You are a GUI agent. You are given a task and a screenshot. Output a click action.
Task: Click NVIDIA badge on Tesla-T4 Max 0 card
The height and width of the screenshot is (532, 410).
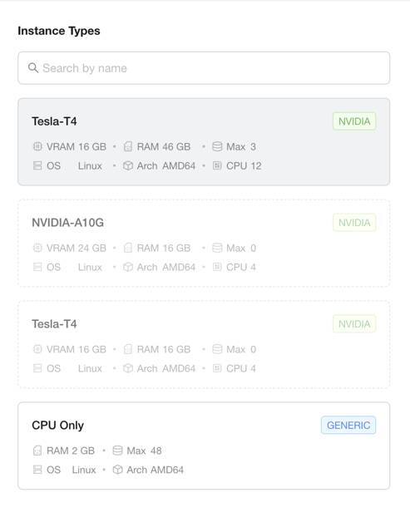[x=354, y=323]
